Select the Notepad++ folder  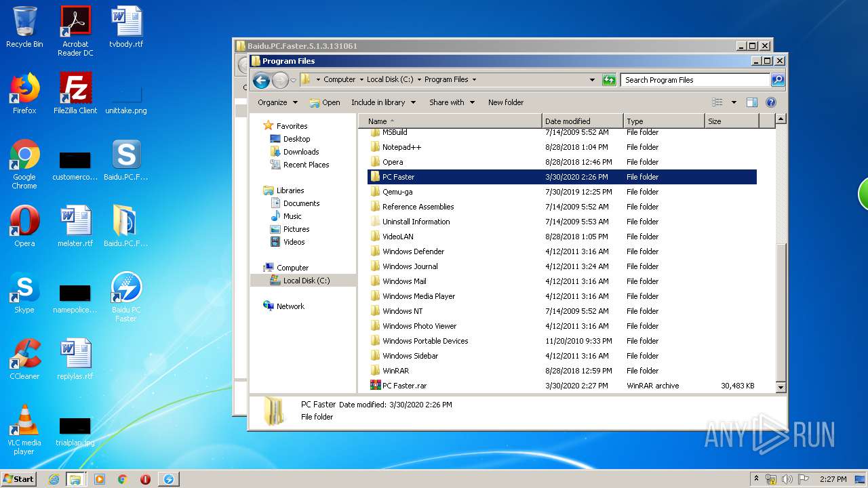pos(563,147)
